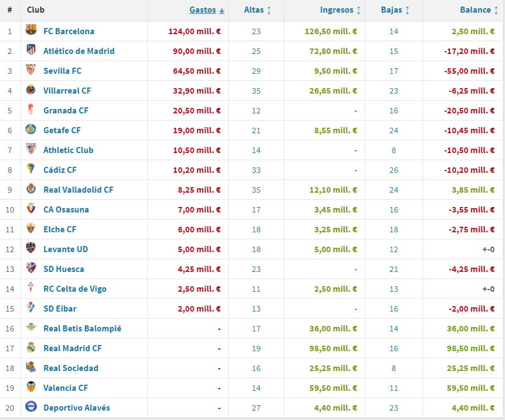Click Sevilla's -55,00 mill. € balance
Viewport: 505px width, 420px height.
click(470, 71)
